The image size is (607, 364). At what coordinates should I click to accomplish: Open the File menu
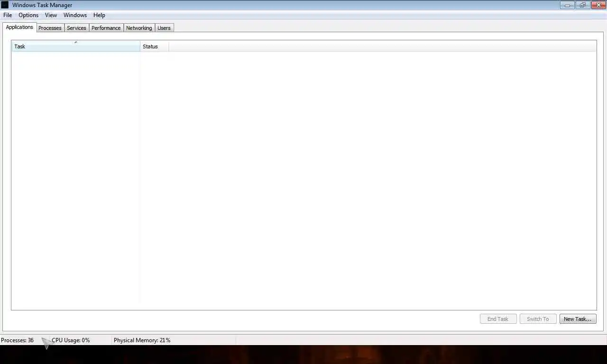[8, 15]
